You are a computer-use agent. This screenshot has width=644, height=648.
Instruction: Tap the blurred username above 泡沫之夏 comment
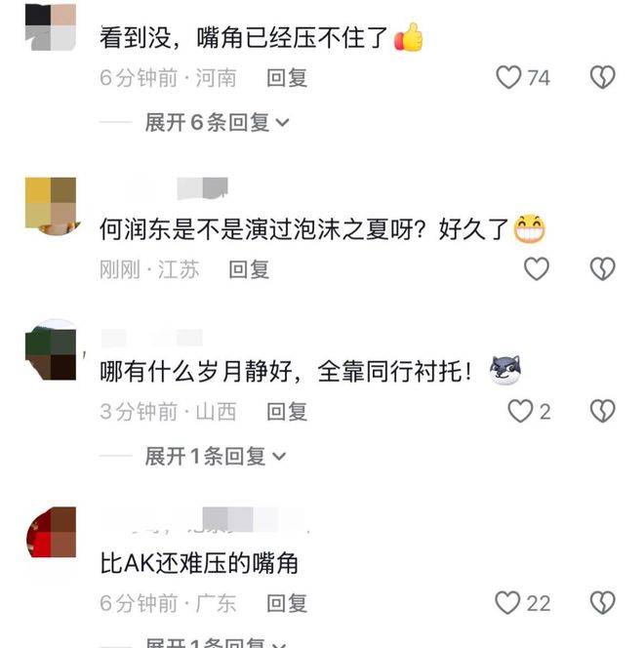click(x=202, y=188)
